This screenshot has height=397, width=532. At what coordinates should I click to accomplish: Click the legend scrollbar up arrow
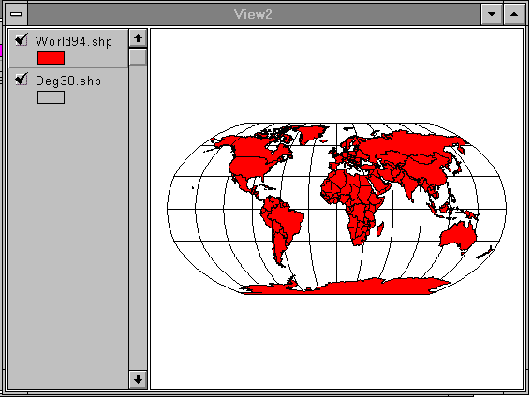tap(138, 38)
